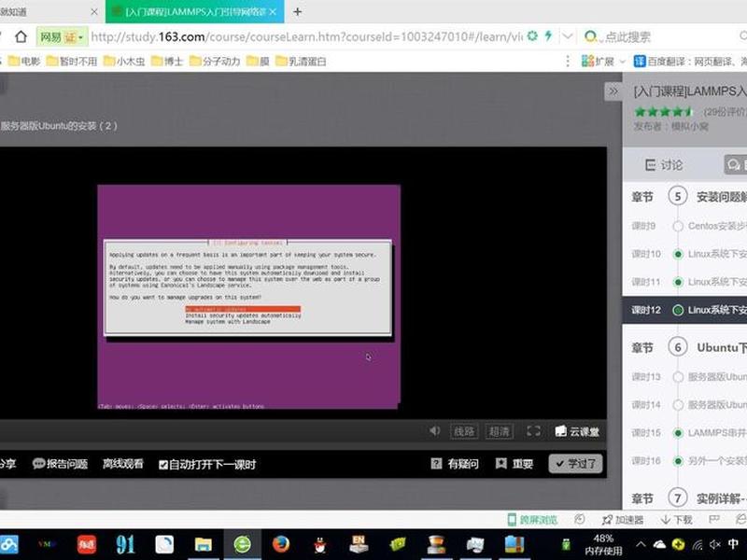The height and width of the screenshot is (560, 747).
Task: Open the 加速器 accelerator icon
Action: click(x=623, y=520)
